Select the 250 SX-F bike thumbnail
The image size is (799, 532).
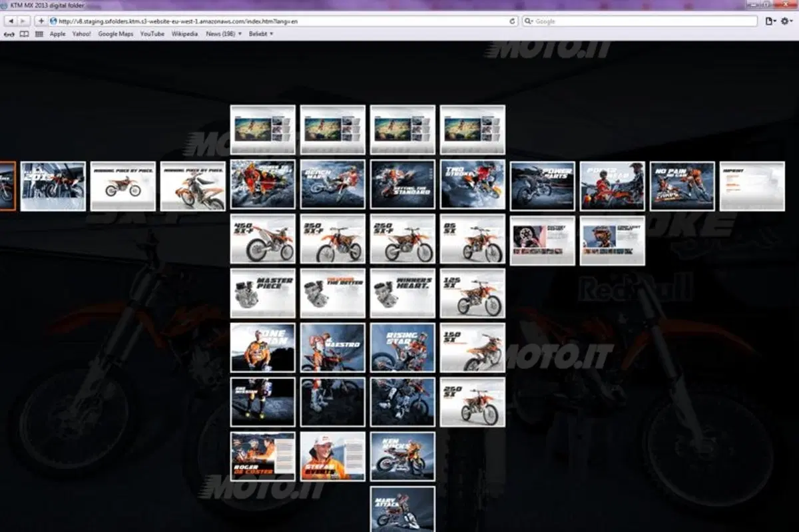coord(403,239)
